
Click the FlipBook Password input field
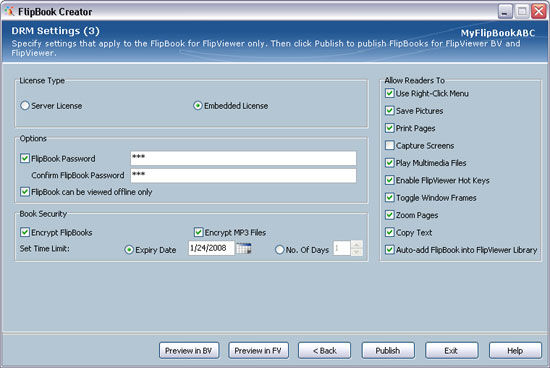pyautogui.click(x=243, y=158)
